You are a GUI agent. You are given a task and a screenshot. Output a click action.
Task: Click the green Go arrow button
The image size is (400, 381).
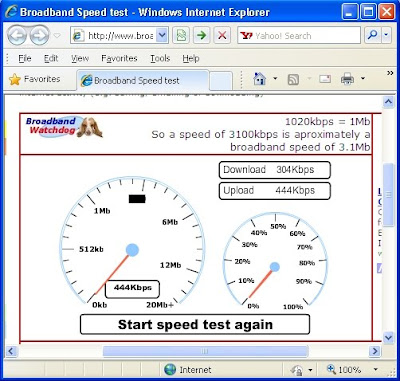tap(201, 35)
